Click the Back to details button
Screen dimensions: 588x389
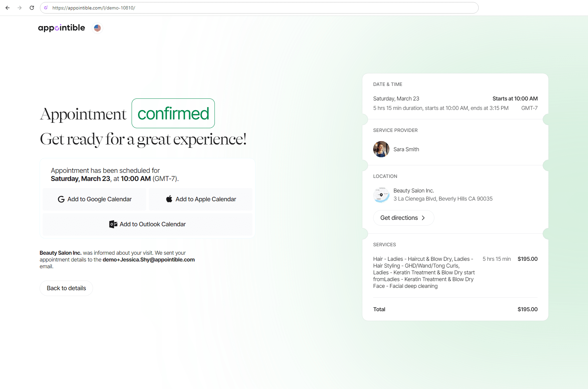point(66,288)
